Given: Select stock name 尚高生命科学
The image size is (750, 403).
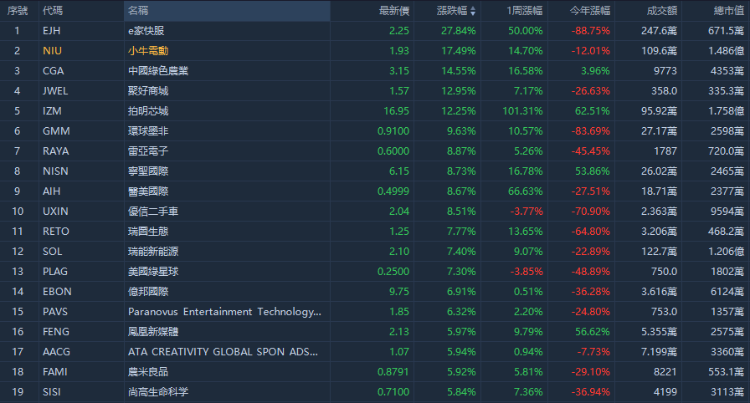Looking at the screenshot, I should (x=158, y=392).
